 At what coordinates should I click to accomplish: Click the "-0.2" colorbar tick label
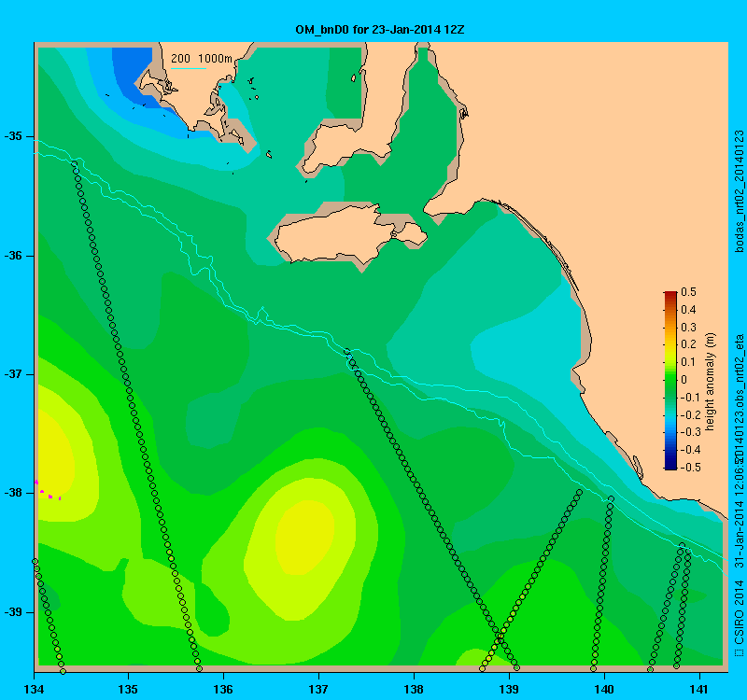[691, 414]
